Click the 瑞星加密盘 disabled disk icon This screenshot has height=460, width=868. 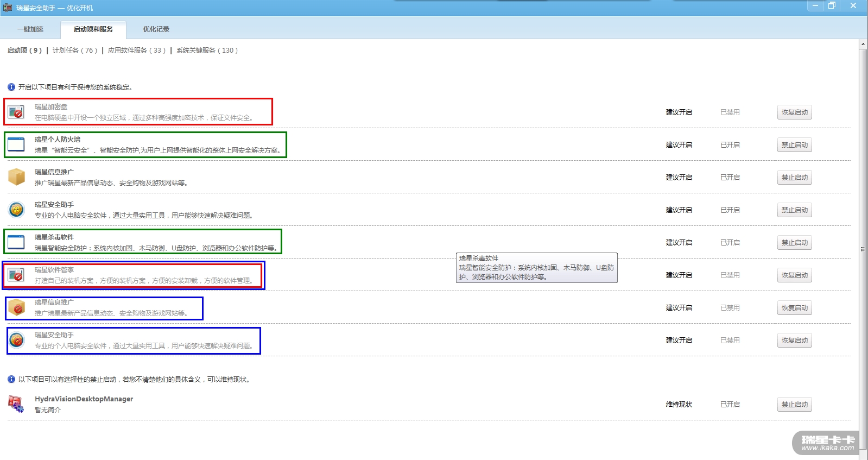click(x=16, y=112)
